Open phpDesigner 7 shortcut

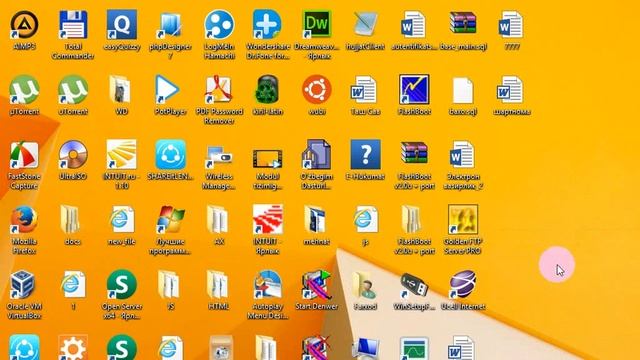tap(170, 25)
